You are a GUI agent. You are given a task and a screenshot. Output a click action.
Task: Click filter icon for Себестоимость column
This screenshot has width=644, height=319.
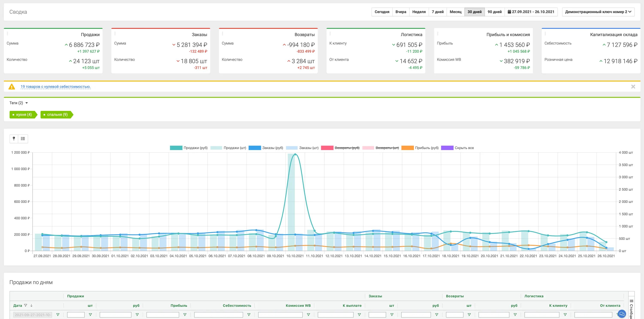click(x=249, y=315)
